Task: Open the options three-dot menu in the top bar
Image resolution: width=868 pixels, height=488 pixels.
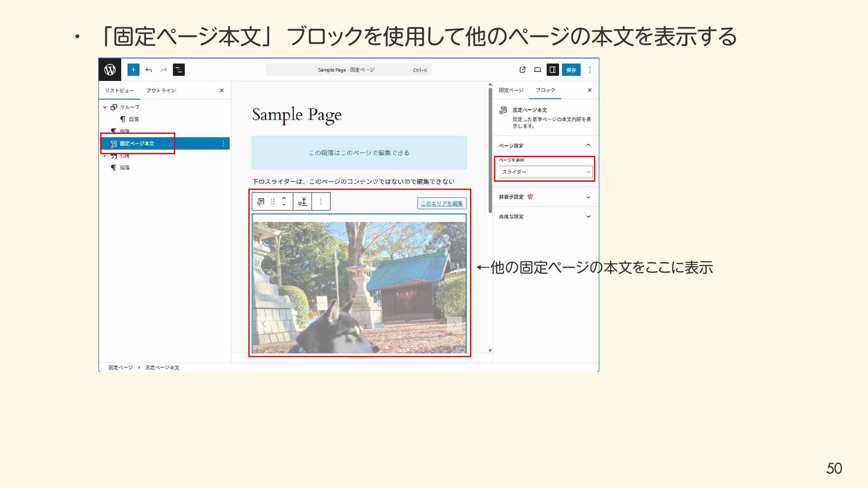Action: (x=590, y=70)
